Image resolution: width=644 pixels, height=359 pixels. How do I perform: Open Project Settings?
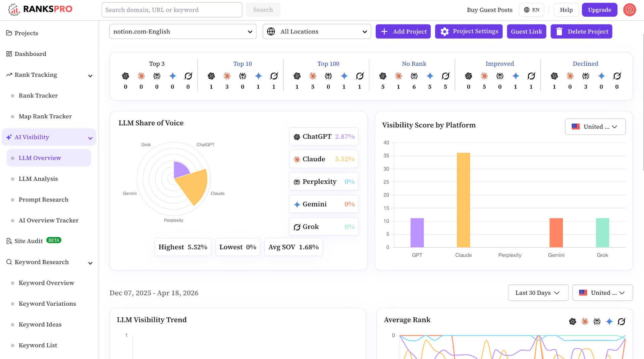click(x=469, y=32)
